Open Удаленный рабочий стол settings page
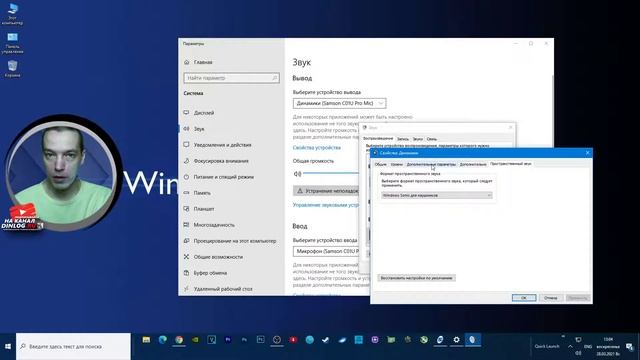Image resolution: width=640 pixels, height=360 pixels. pos(223,289)
